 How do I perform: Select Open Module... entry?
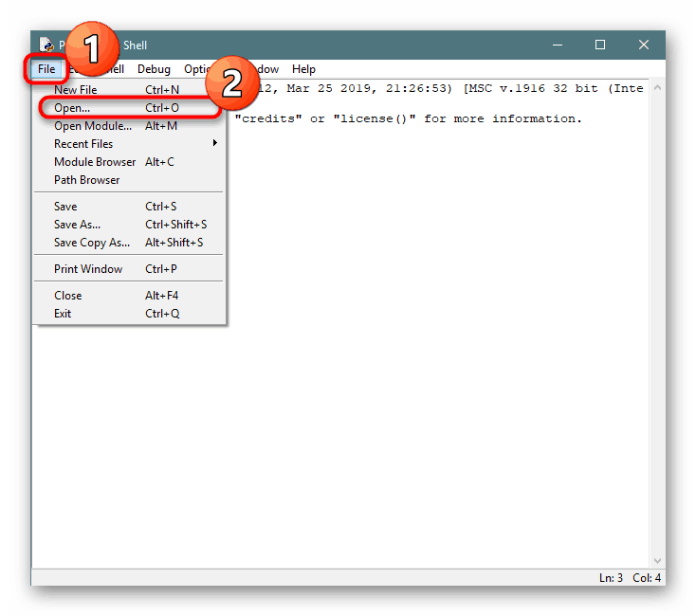130,126
